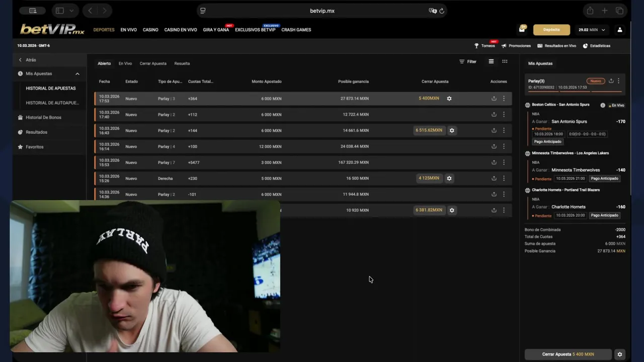Open the Filter control
Screen dimensions: 644x362
tap(468, 61)
